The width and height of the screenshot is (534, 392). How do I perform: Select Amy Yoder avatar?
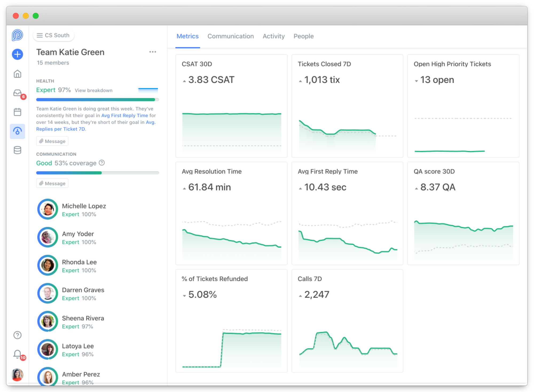coord(48,237)
